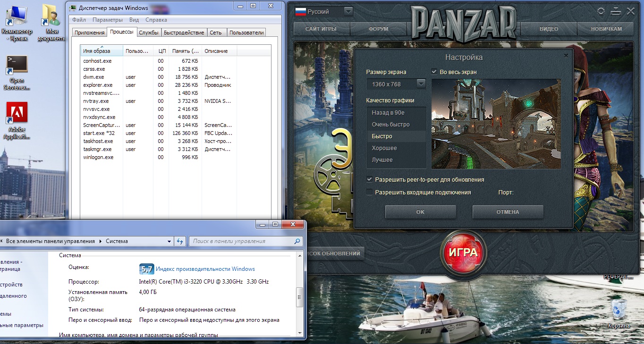Expand breadcrumb arrow before Система

click(100, 241)
